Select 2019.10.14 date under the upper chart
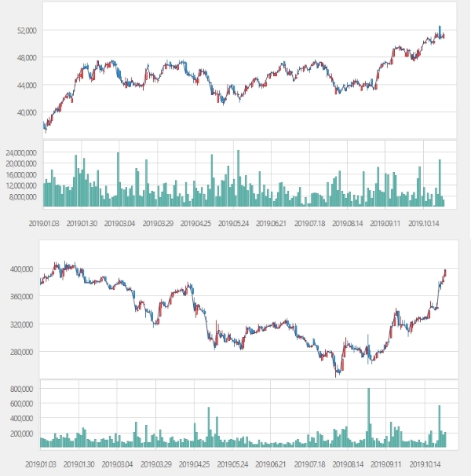The width and height of the screenshot is (471, 476). click(x=424, y=223)
